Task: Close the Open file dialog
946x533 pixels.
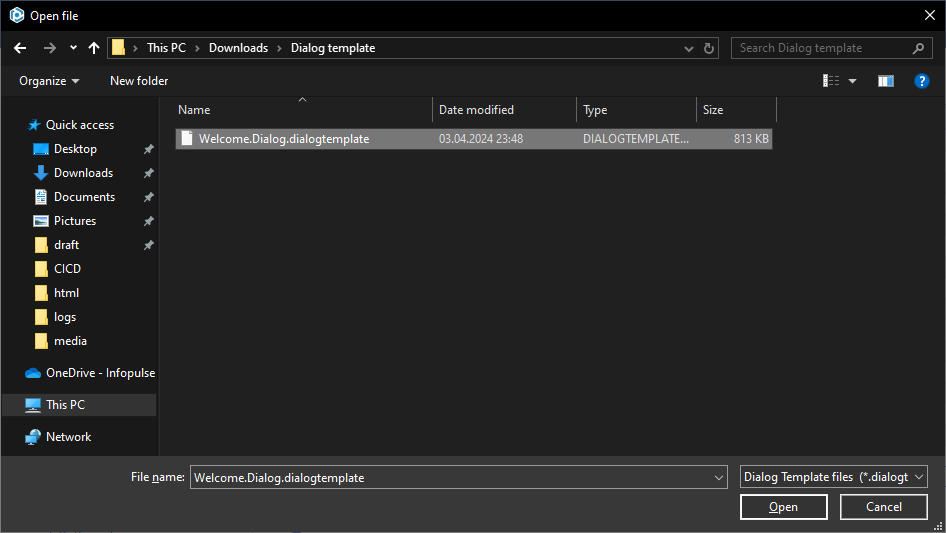Action: tap(930, 15)
